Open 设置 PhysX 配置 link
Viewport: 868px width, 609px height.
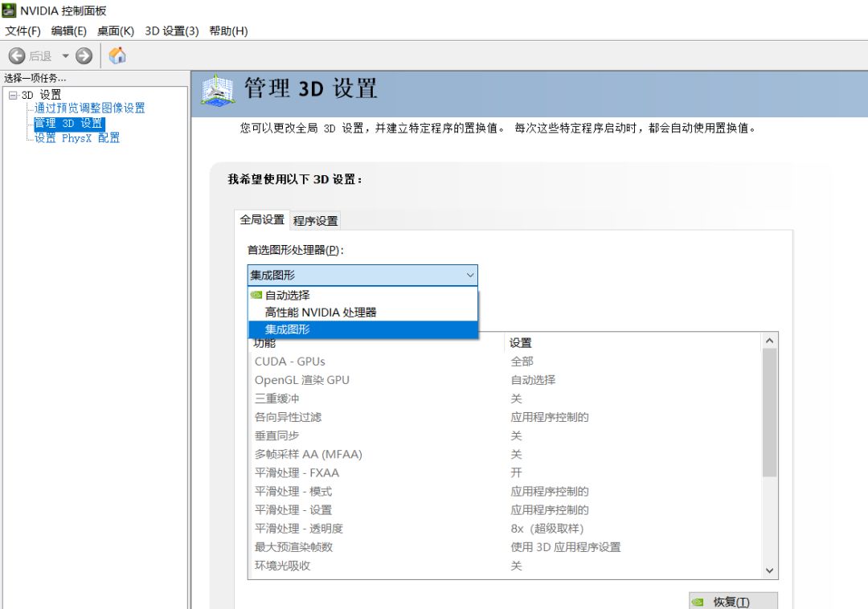(77, 137)
